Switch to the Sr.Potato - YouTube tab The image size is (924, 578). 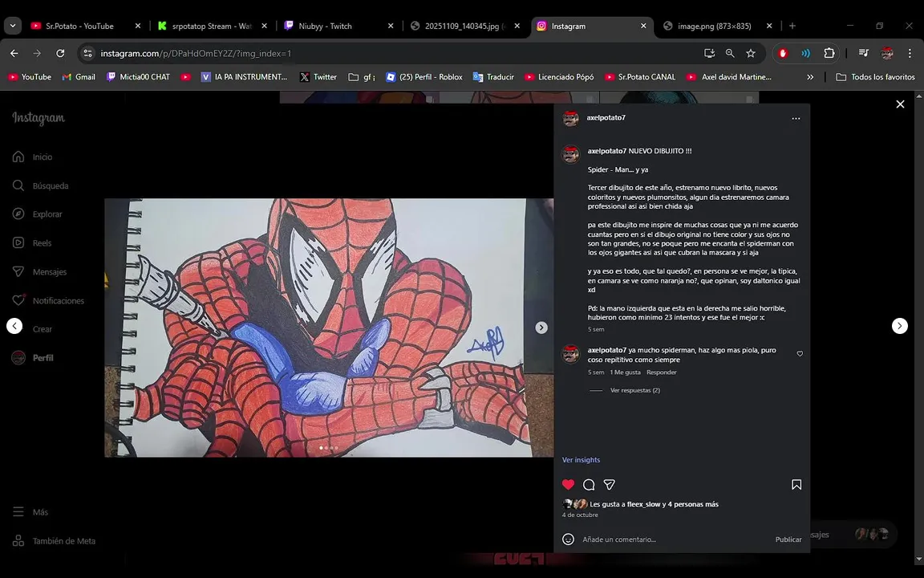(79, 26)
